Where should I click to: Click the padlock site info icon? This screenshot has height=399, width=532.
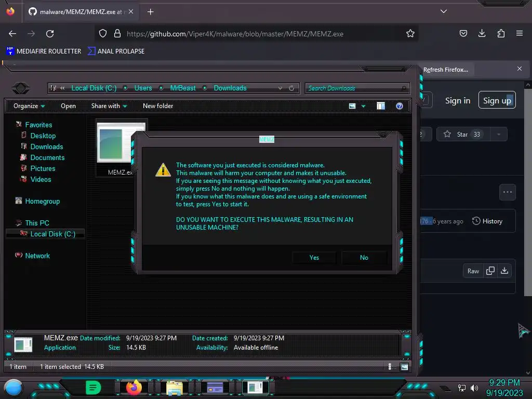[x=117, y=34]
